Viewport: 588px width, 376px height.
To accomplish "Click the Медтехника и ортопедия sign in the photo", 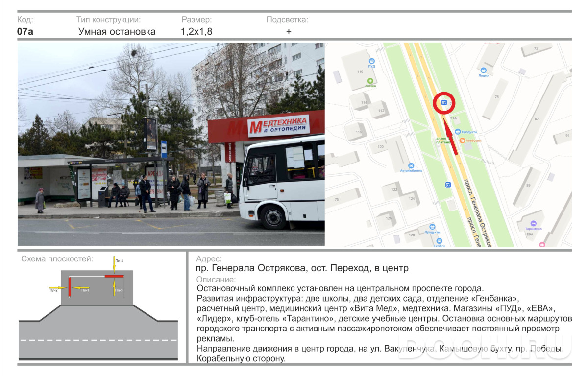I will pos(278,125).
